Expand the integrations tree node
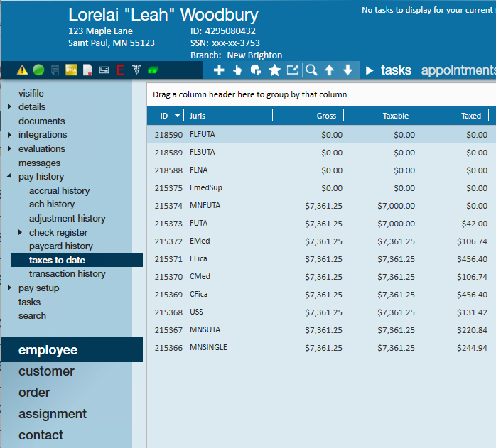This screenshot has width=496, height=448. 9,135
